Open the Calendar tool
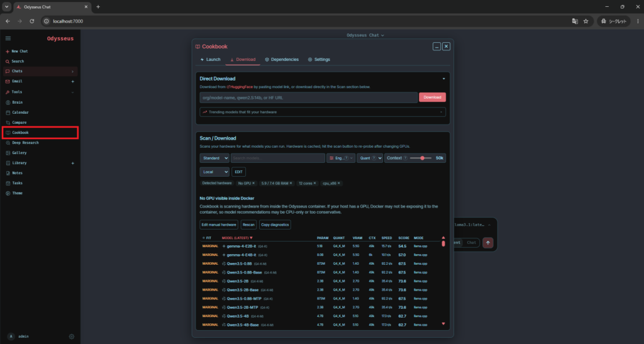Image resolution: width=644 pixels, height=344 pixels. 17,113
